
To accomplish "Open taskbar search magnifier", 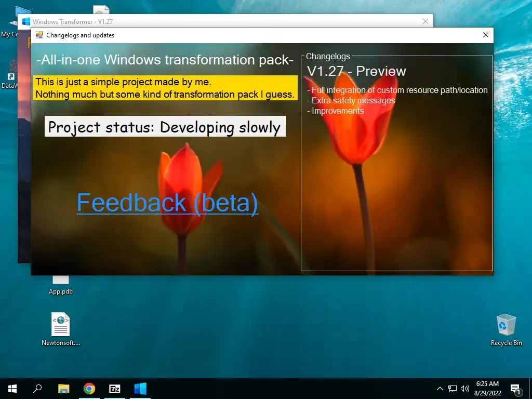I will pyautogui.click(x=37, y=389).
